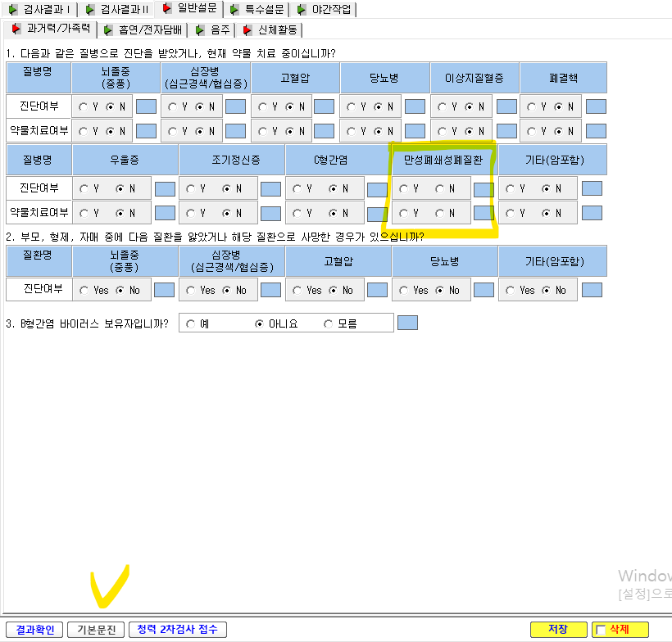This screenshot has width=672, height=642.
Task: Open the 야간작업 tab
Action: pos(325,9)
